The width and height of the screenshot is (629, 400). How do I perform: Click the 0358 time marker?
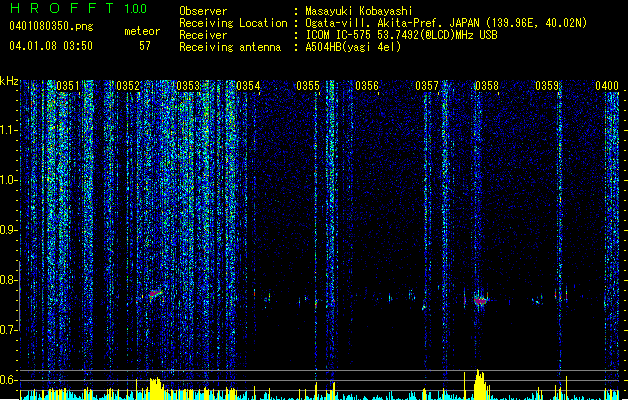487,86
